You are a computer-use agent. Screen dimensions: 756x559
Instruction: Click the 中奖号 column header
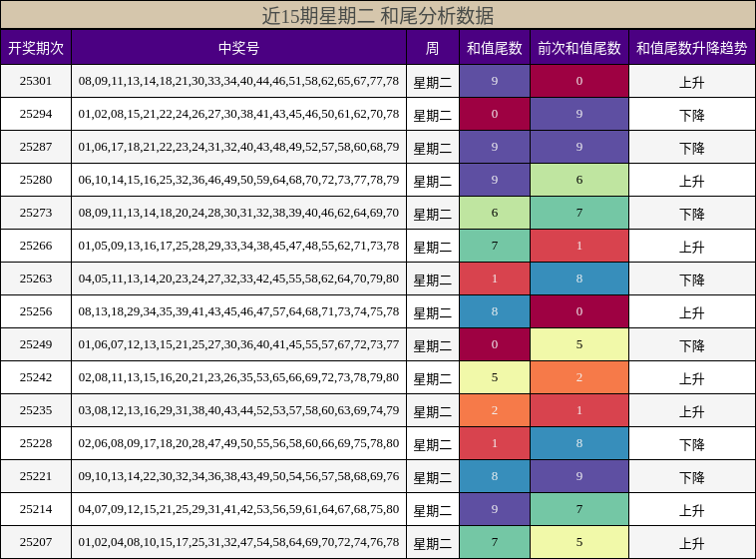click(x=238, y=48)
